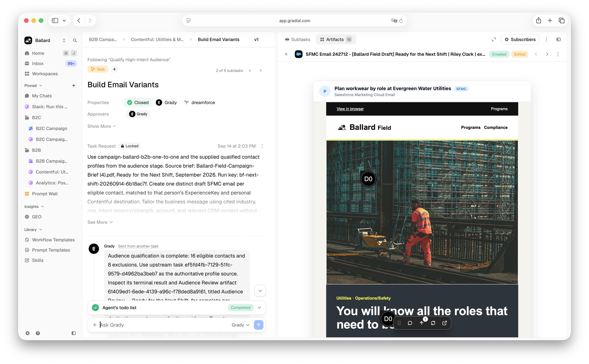Show the next artifact with right chevron

(x=547, y=54)
